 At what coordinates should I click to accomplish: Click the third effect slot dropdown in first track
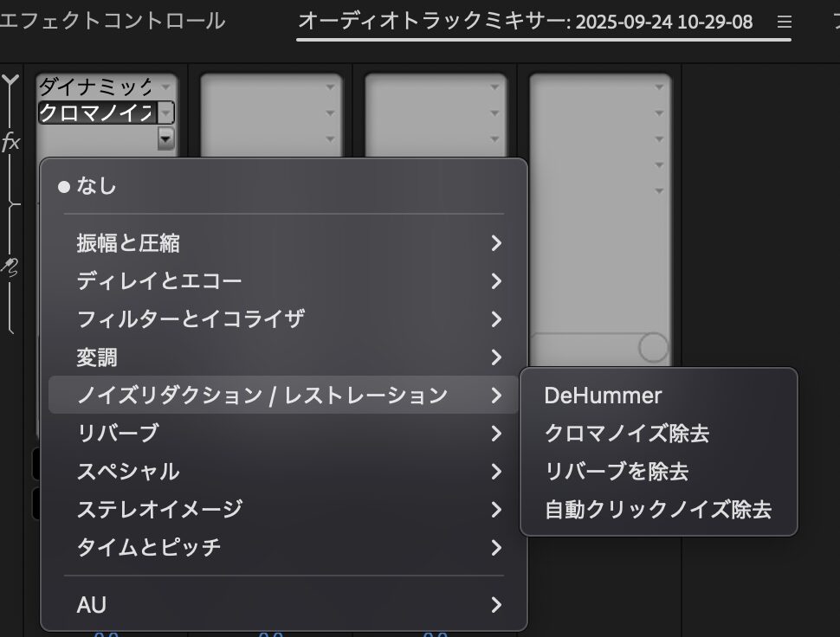coord(165,138)
